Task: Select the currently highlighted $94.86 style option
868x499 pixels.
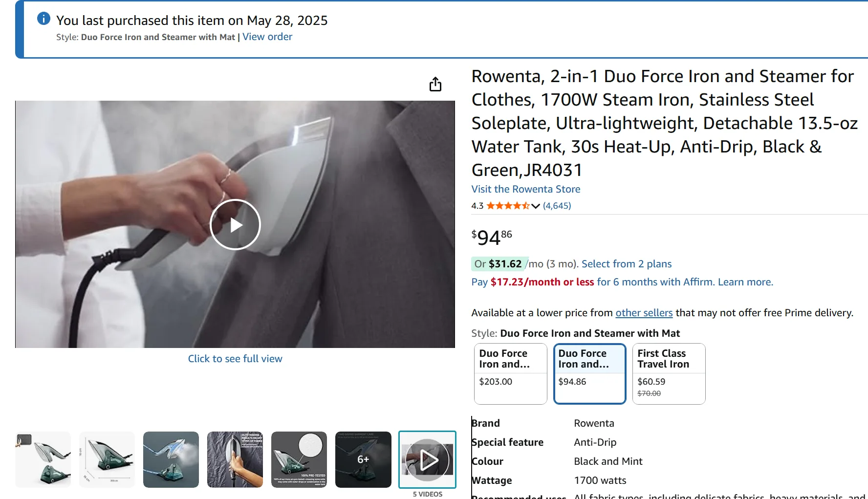Action: (589, 374)
